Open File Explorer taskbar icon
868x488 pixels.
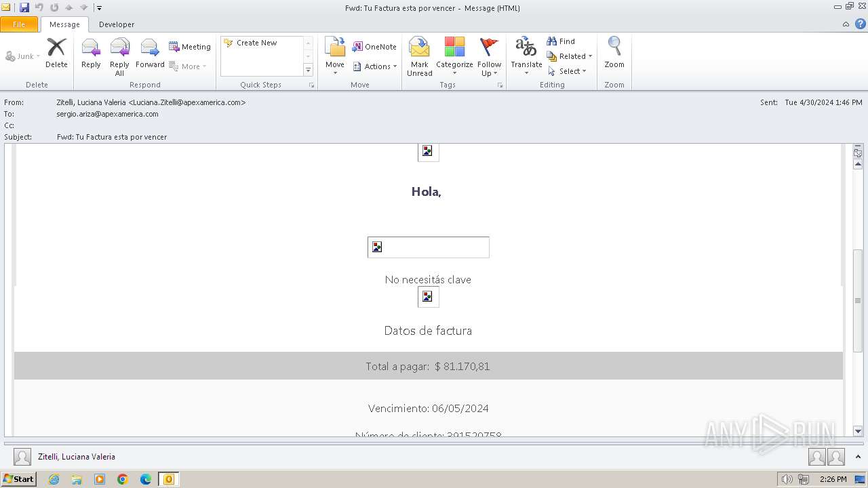coord(77,479)
